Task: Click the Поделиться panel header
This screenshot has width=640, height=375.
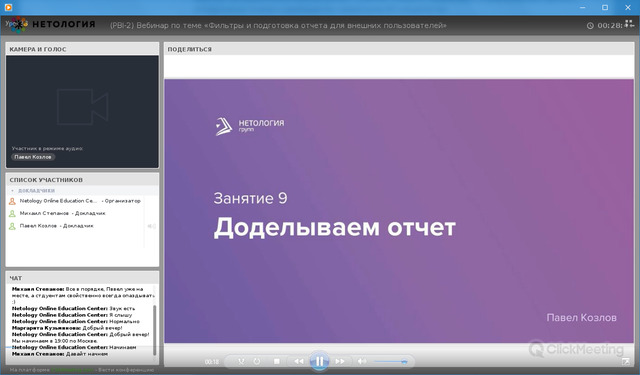Action: [399, 49]
